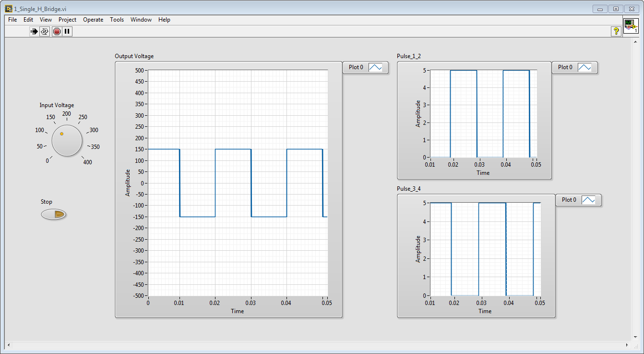
Task: Click the Input Voltage knob dial
Action: pyautogui.click(x=67, y=140)
